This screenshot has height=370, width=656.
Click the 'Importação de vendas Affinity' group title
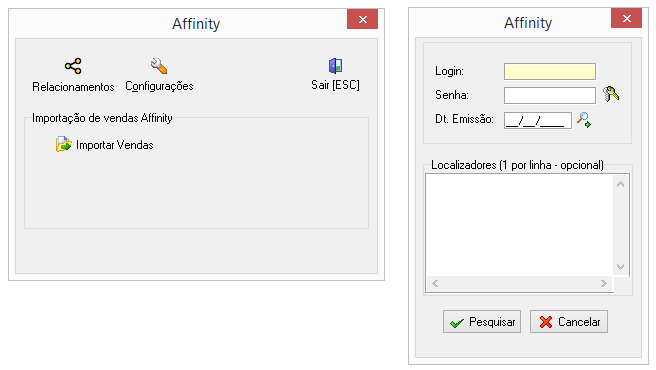click(x=102, y=118)
